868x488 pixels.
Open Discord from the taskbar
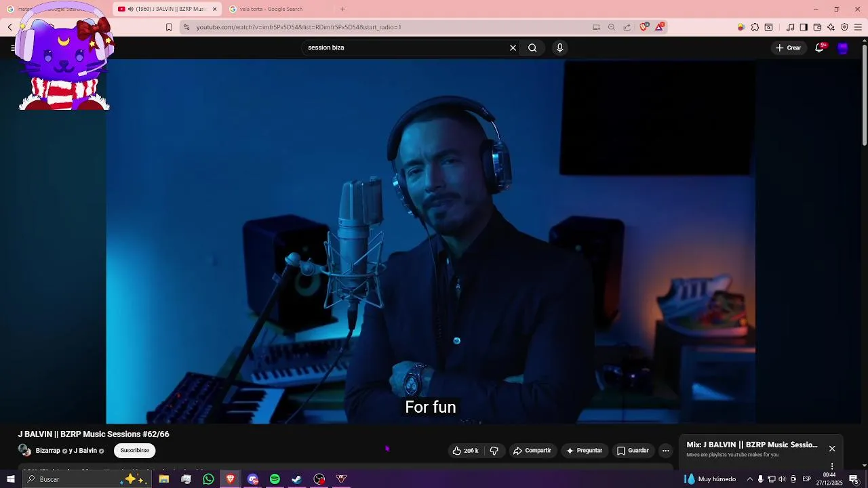coord(253,479)
